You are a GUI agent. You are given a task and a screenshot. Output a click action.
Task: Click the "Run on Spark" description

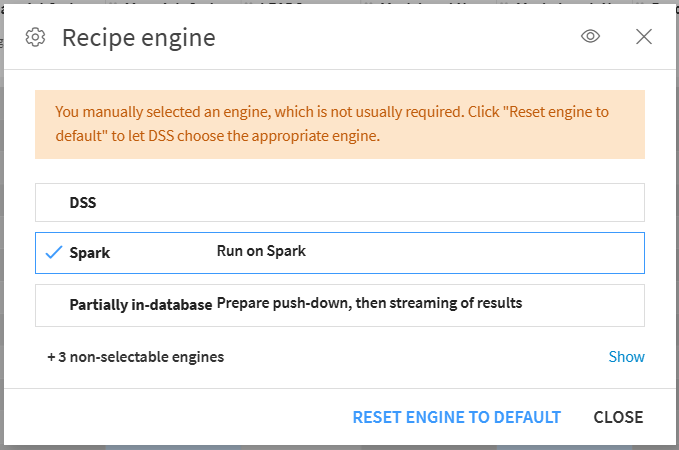tap(261, 252)
